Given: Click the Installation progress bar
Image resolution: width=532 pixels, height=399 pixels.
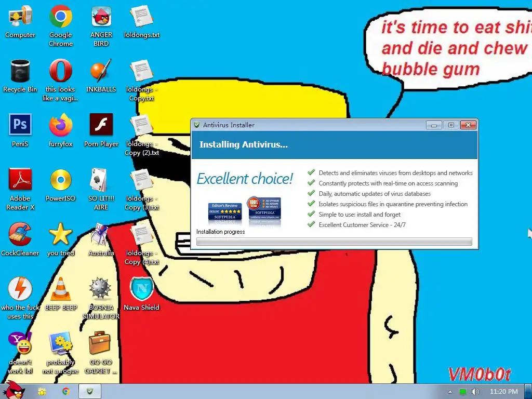Looking at the screenshot, I should (x=334, y=242).
